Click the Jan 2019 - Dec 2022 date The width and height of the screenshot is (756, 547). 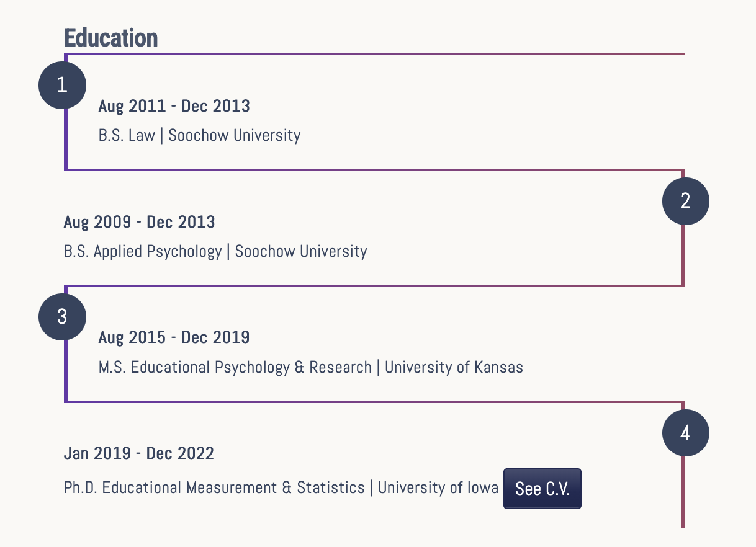pos(138,453)
